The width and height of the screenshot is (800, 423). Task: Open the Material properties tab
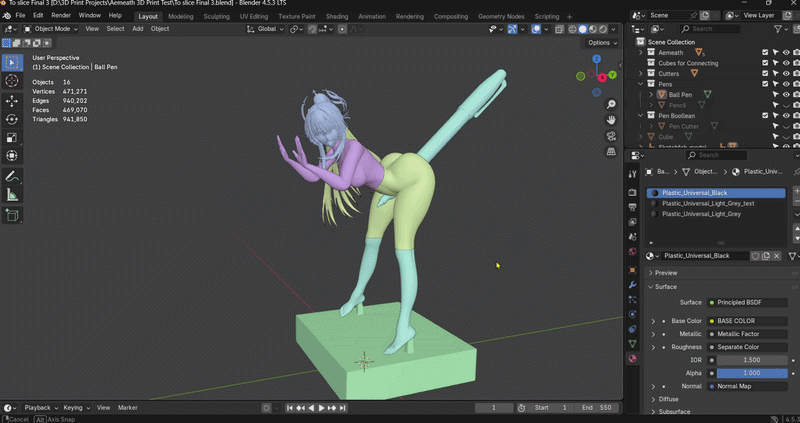tap(633, 359)
